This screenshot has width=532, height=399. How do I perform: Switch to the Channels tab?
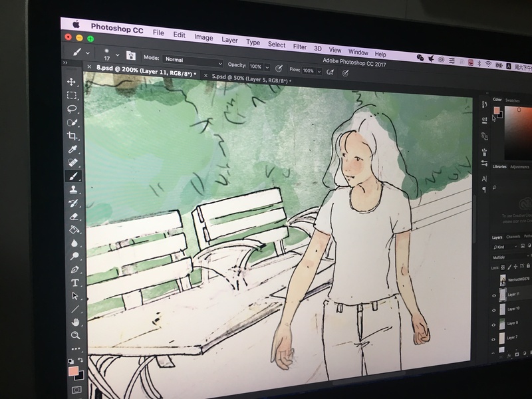tap(513, 237)
